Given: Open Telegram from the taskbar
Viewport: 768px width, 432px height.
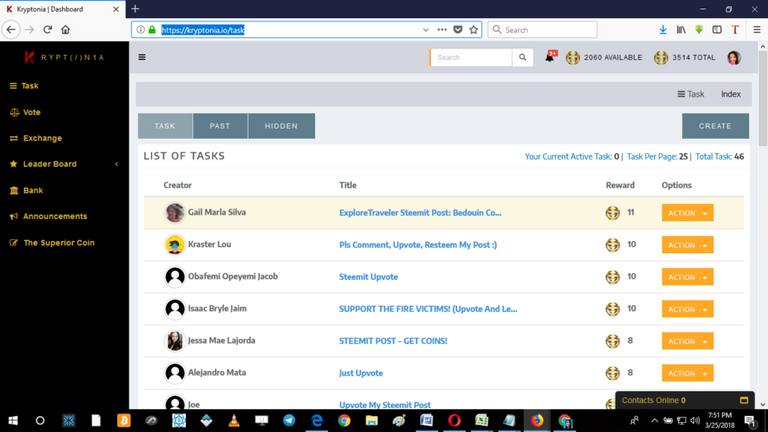Looking at the screenshot, I should (289, 421).
